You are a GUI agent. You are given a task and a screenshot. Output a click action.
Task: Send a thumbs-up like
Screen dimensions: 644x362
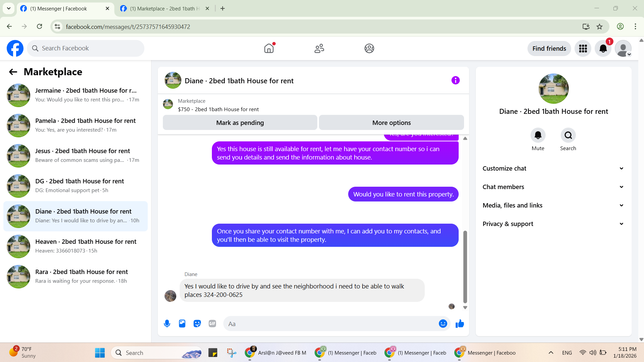point(460,324)
